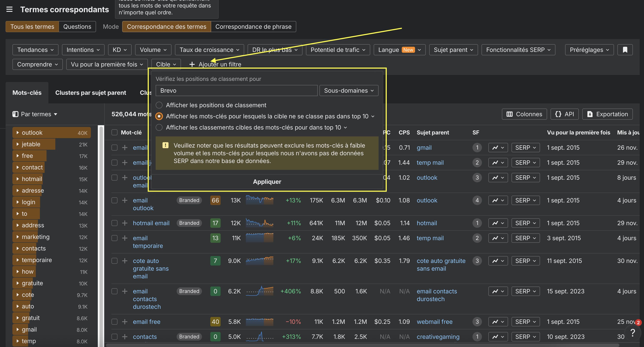Image resolution: width=644 pixels, height=347 pixels.
Task: Select Afficher les positions de classement radio
Action: (x=159, y=105)
